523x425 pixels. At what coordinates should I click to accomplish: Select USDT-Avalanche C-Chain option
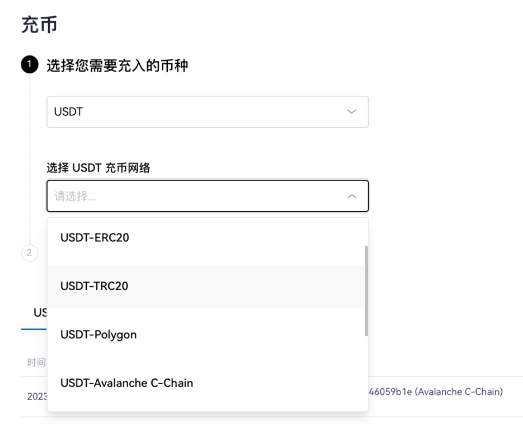coord(205,383)
